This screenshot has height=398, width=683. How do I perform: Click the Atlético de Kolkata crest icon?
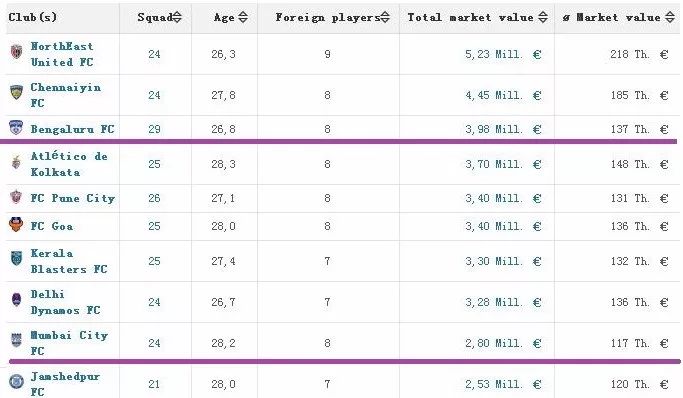[x=16, y=162]
